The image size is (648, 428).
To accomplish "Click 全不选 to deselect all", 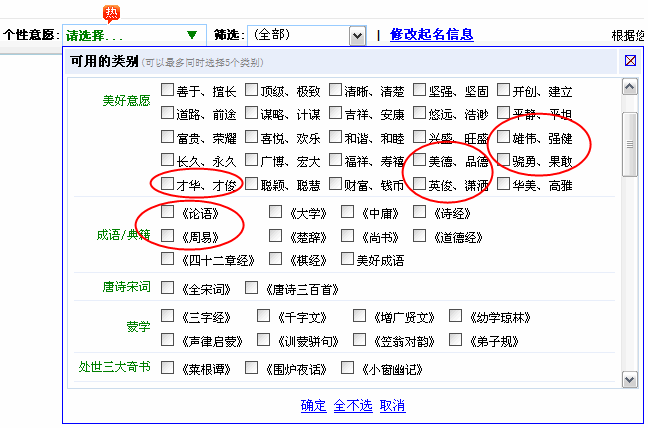I will pyautogui.click(x=353, y=406).
